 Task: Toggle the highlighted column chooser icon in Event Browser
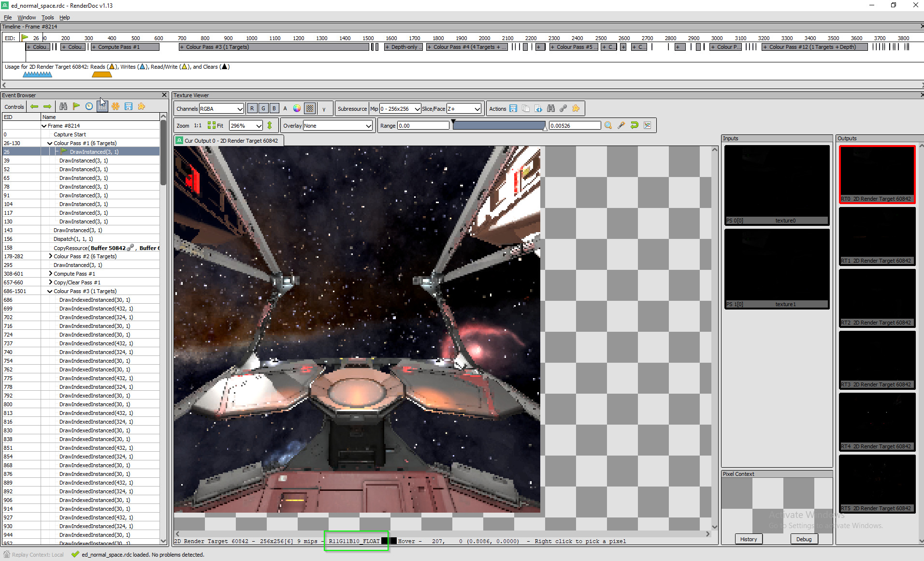[102, 106]
